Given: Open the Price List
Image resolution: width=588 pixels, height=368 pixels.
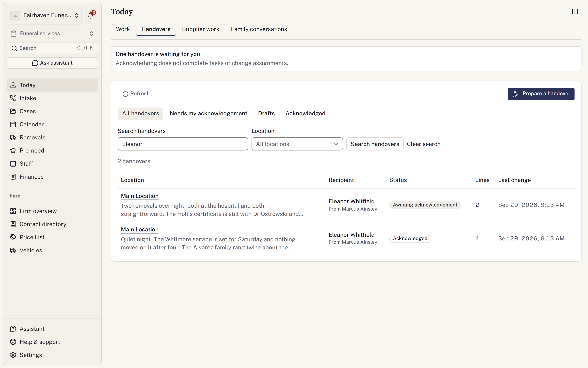Looking at the screenshot, I should (x=52, y=237).
